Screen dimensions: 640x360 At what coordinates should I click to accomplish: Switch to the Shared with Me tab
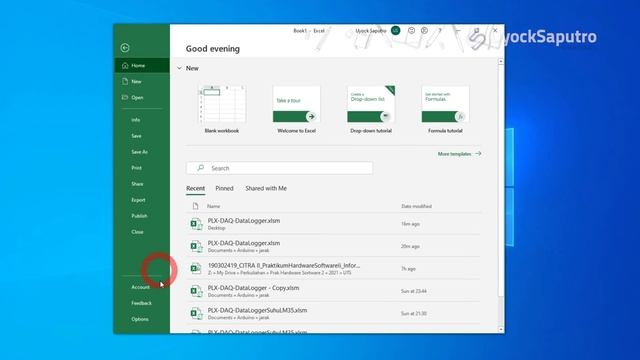[x=266, y=188]
